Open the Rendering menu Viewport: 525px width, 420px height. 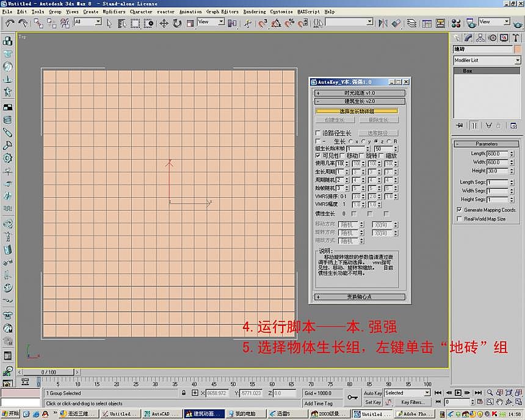(255, 11)
